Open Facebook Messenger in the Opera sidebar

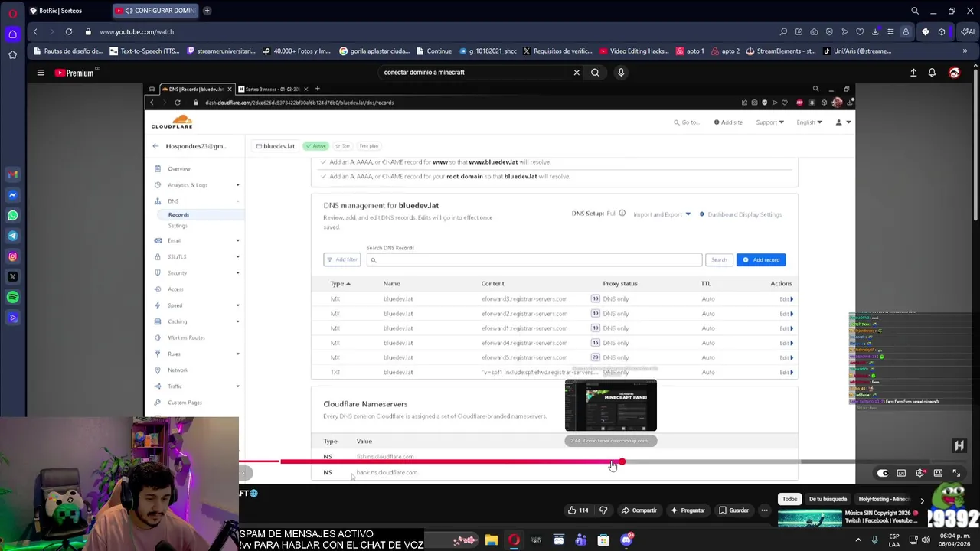click(12, 195)
